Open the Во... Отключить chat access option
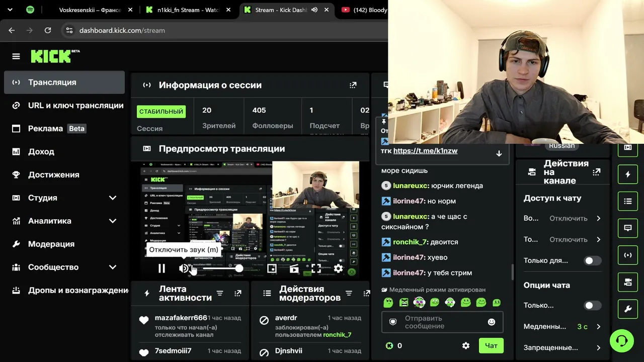The image size is (644, 362). 562,218
